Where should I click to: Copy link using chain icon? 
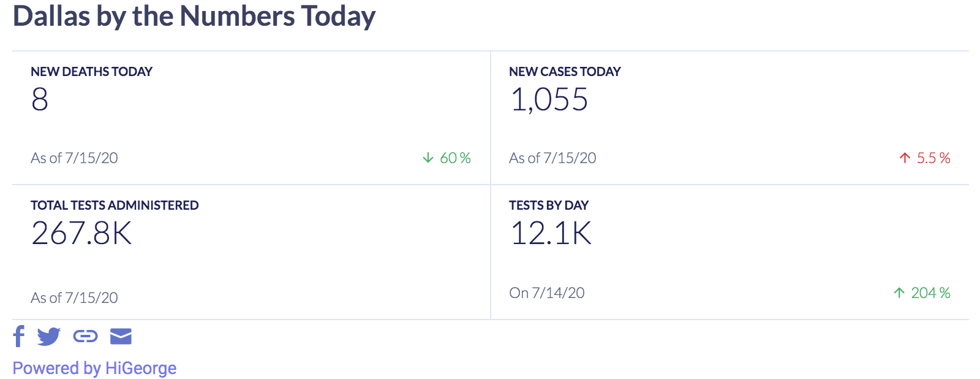tap(85, 336)
